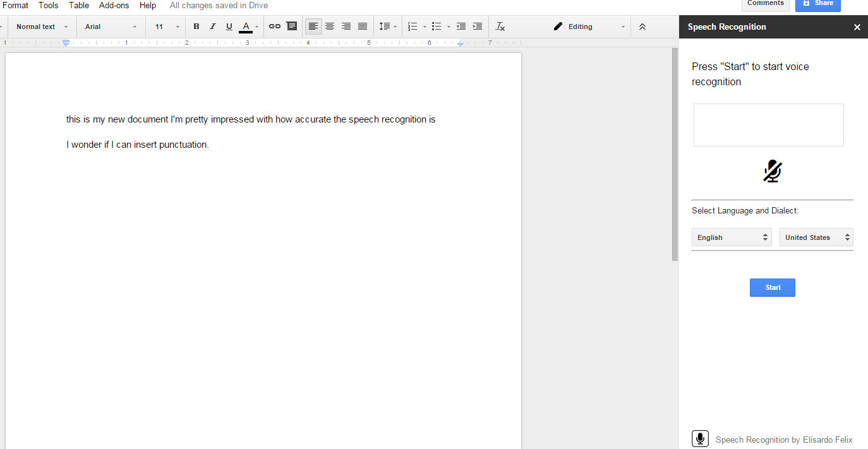Click the right indent ruler marker
868x449 pixels.
461,44
